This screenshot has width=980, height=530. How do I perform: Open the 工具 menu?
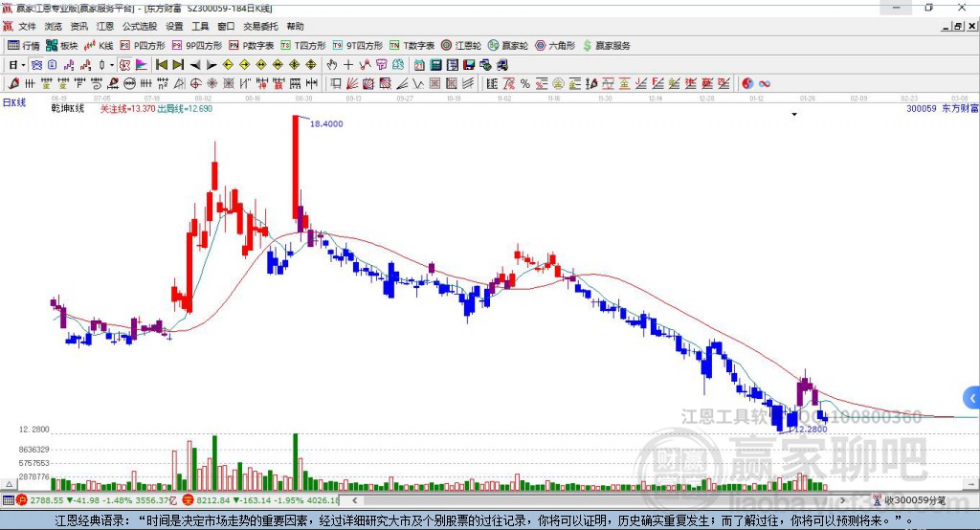(200, 26)
